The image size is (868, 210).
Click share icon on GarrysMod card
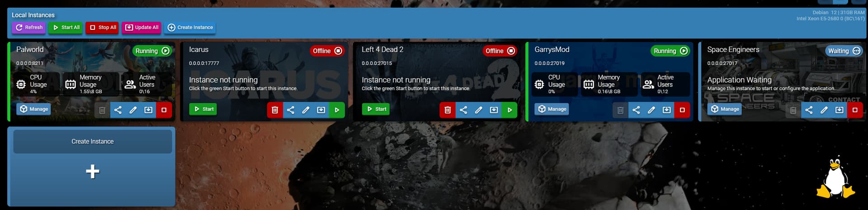click(x=636, y=110)
